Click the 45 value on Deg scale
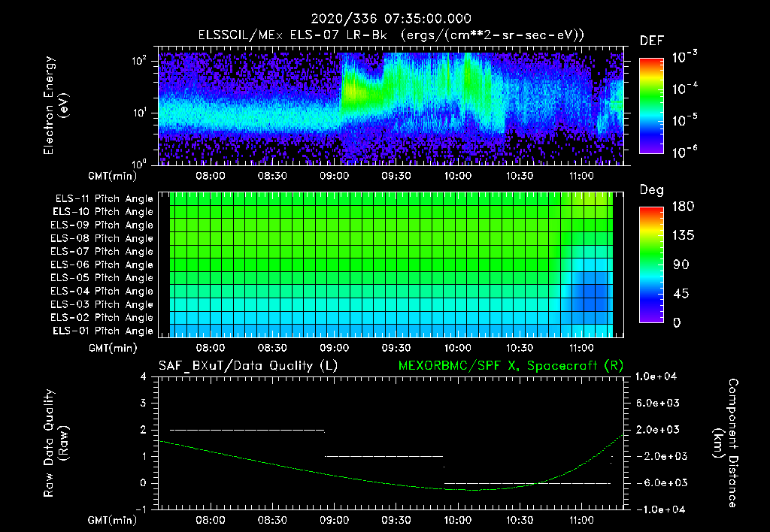Image resolution: width=770 pixels, height=532 pixels. (683, 294)
